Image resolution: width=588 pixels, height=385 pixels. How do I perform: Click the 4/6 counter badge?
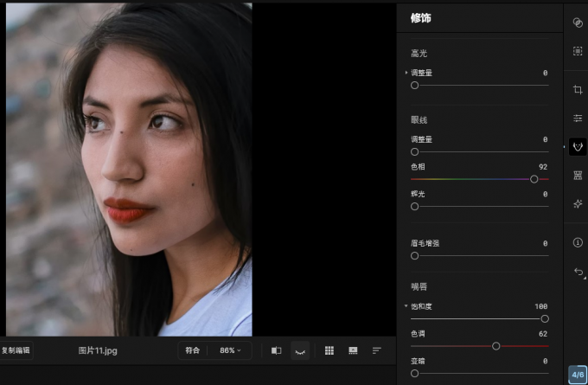pos(578,375)
